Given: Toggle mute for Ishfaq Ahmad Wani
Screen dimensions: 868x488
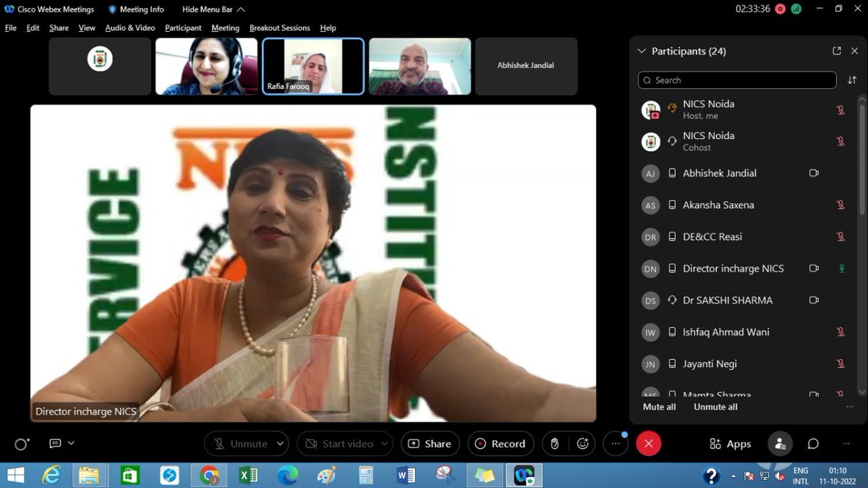Looking at the screenshot, I should [841, 332].
